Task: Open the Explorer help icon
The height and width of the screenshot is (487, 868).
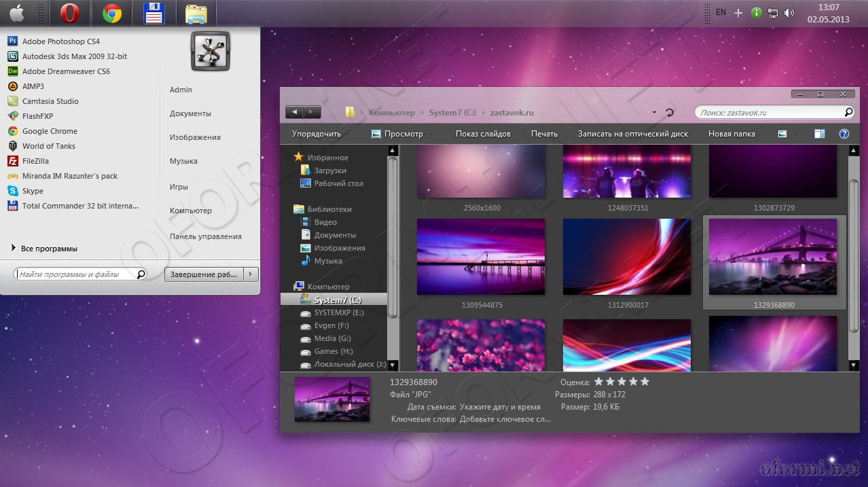Action: point(844,134)
